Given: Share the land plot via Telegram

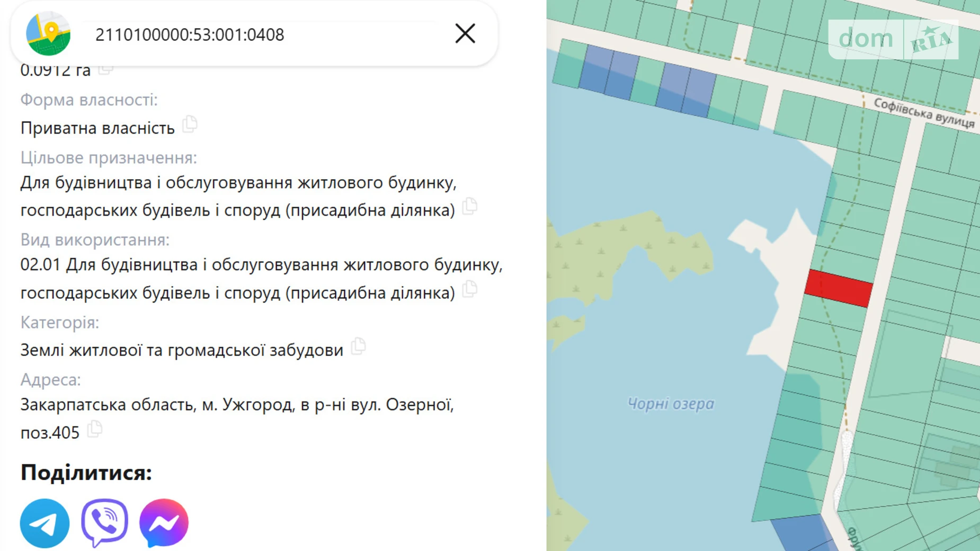Looking at the screenshot, I should [44, 522].
